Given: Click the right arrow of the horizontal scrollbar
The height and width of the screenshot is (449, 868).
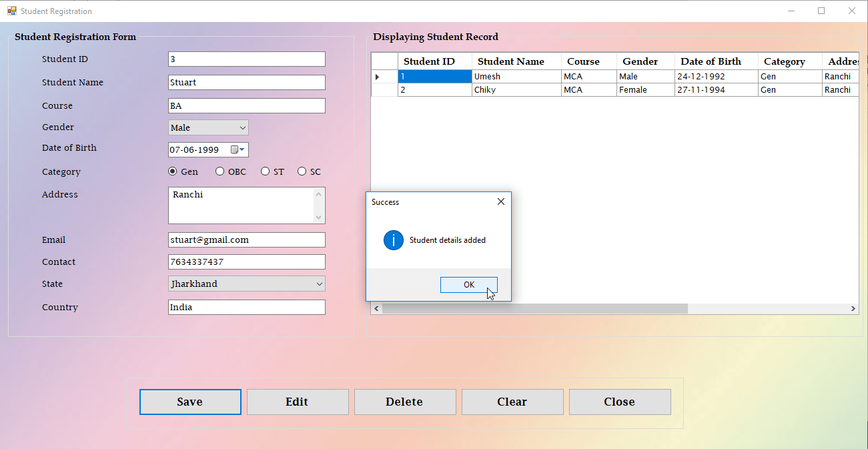Looking at the screenshot, I should (x=853, y=308).
